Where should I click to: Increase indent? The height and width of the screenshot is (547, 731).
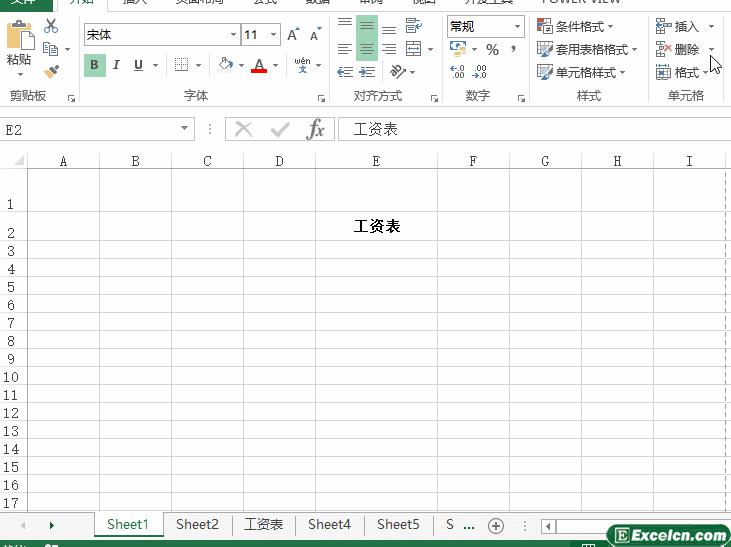tap(367, 72)
